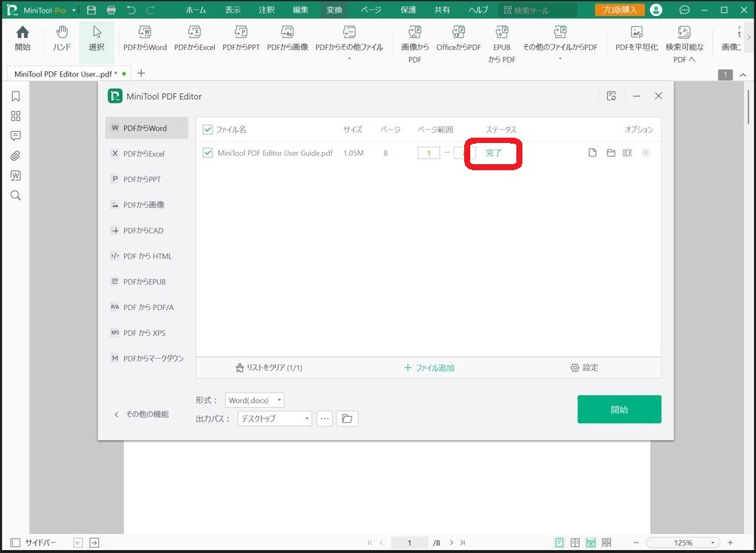Open EPUBからPDF conversion tool

click(x=502, y=45)
